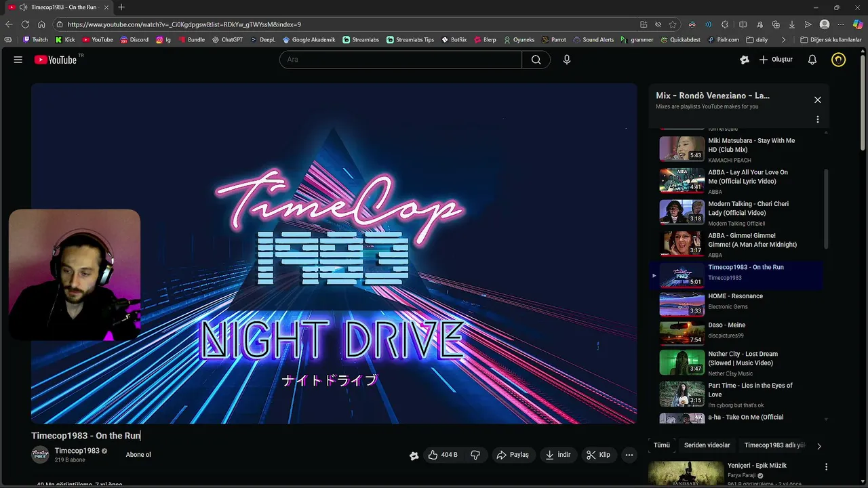The height and width of the screenshot is (488, 868).
Task: Select the Timecop1983 adlı filter chip
Action: tap(774, 445)
